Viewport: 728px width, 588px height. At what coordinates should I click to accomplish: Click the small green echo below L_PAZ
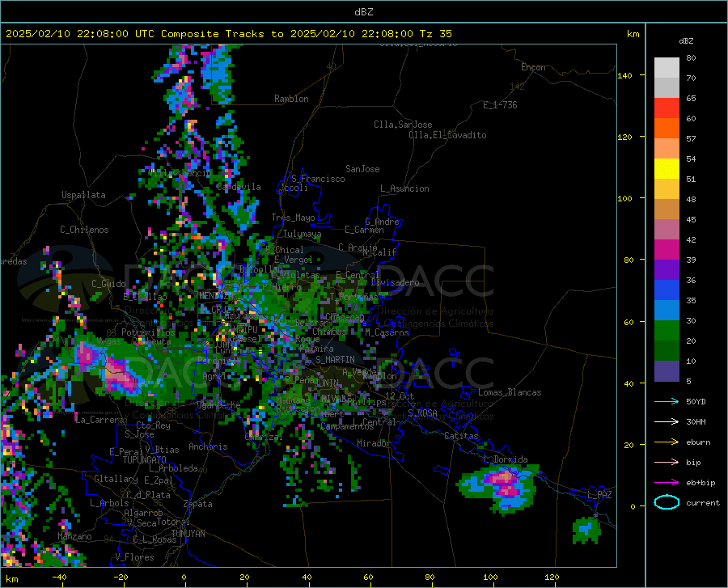tap(586, 530)
